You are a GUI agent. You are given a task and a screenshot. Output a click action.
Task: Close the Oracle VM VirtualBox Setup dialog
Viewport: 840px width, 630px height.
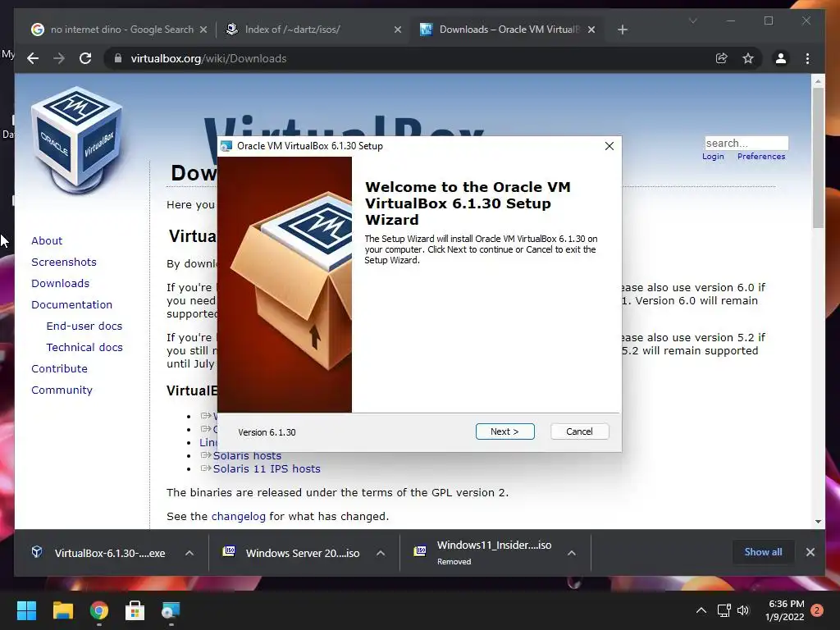coord(609,146)
